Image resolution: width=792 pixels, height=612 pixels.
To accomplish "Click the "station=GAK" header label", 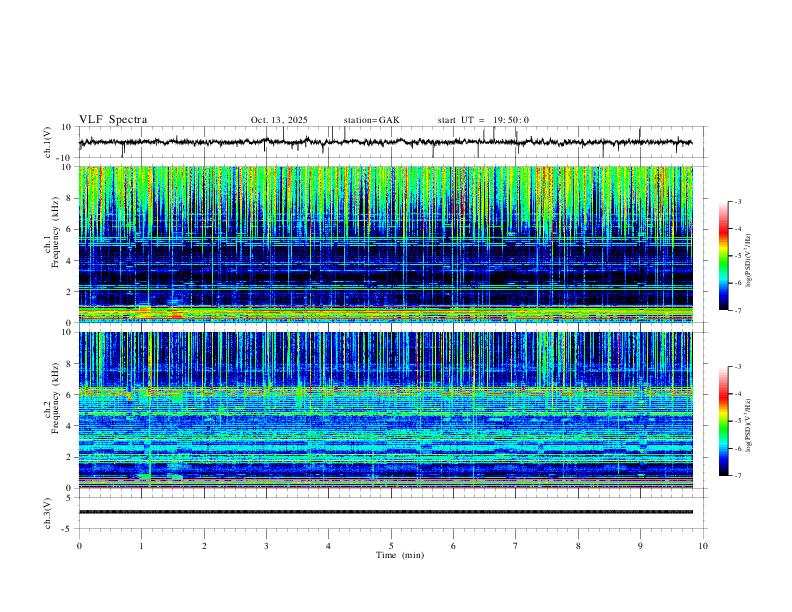I will point(371,120).
